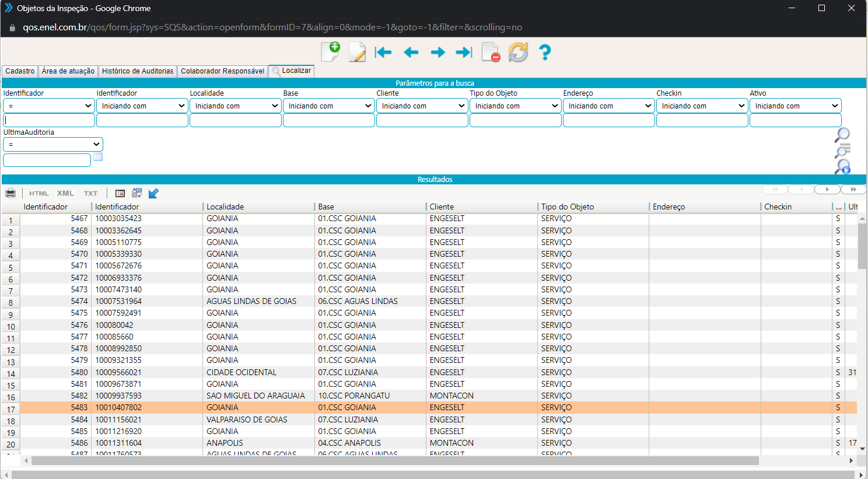868x479 pixels.
Task: Open calendar picker next to UltimaAuditoria field
Action: point(98,157)
